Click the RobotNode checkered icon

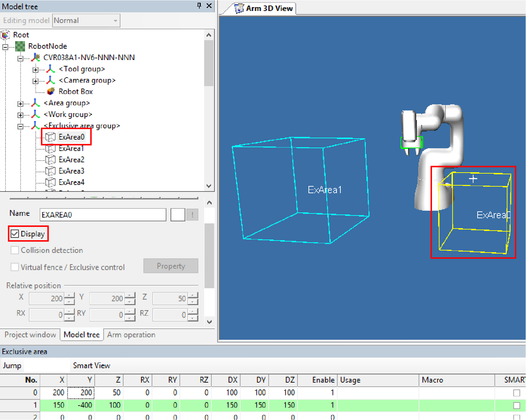[20, 46]
